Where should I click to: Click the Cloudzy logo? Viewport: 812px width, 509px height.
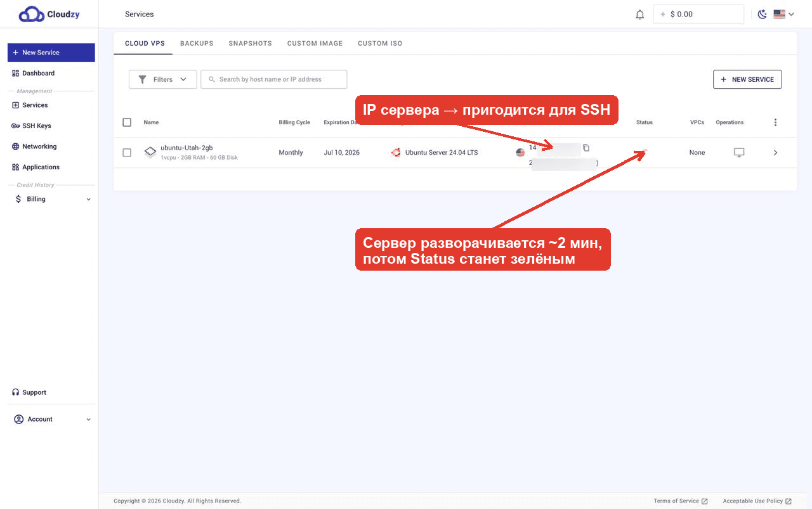(49, 14)
